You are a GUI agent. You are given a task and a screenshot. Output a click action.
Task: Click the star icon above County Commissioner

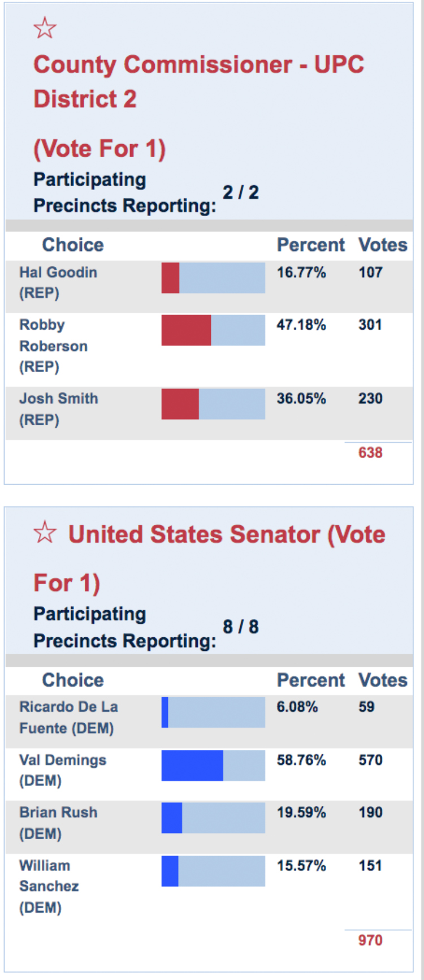point(45,28)
